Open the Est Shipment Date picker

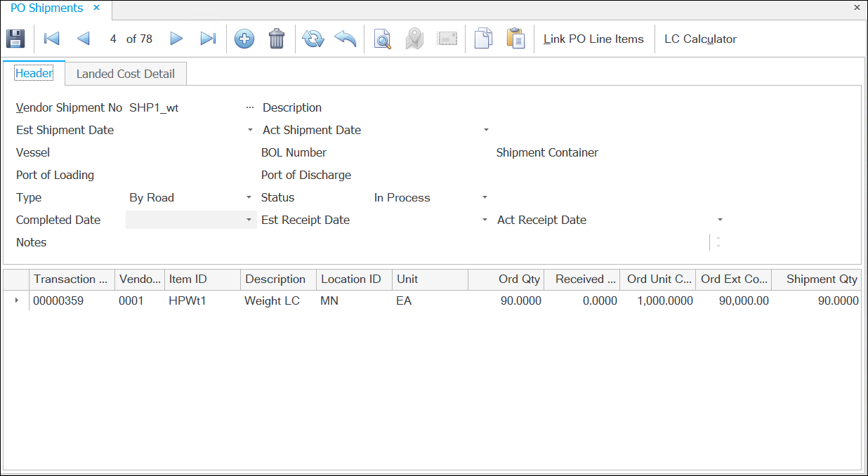coord(250,131)
